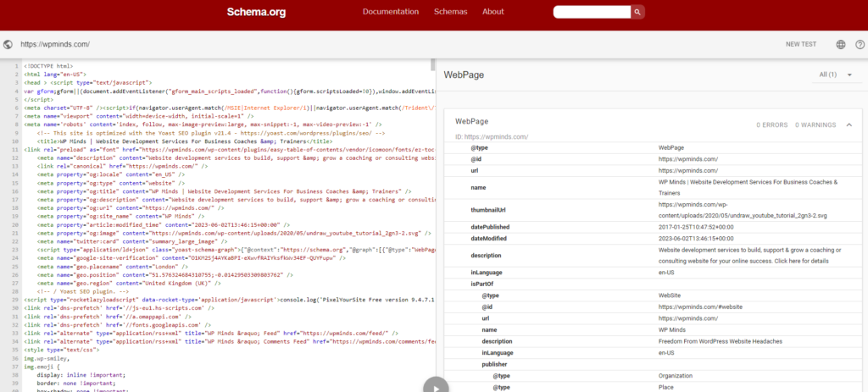The image size is (868, 392).
Task: Click the Place type value
Action: tap(666, 388)
